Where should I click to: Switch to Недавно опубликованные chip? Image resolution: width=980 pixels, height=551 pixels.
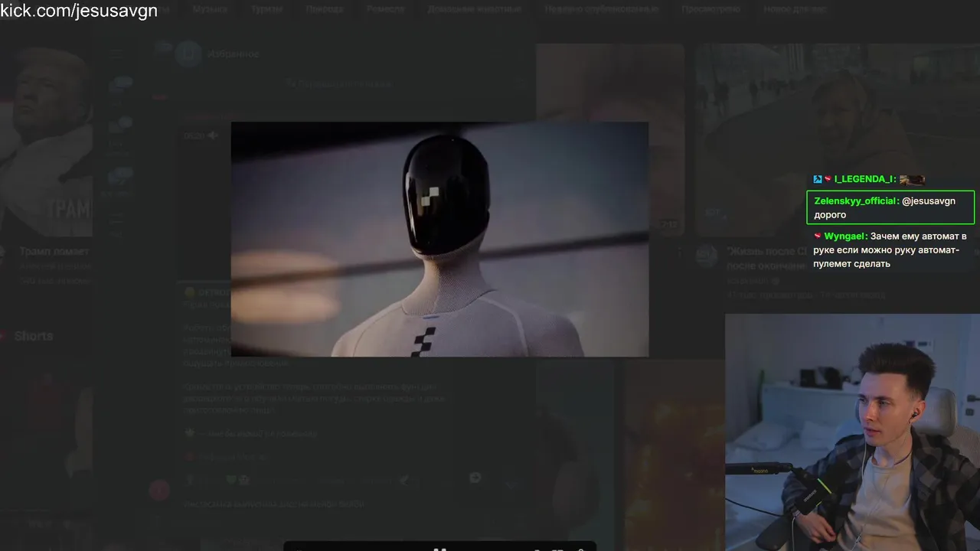[602, 9]
